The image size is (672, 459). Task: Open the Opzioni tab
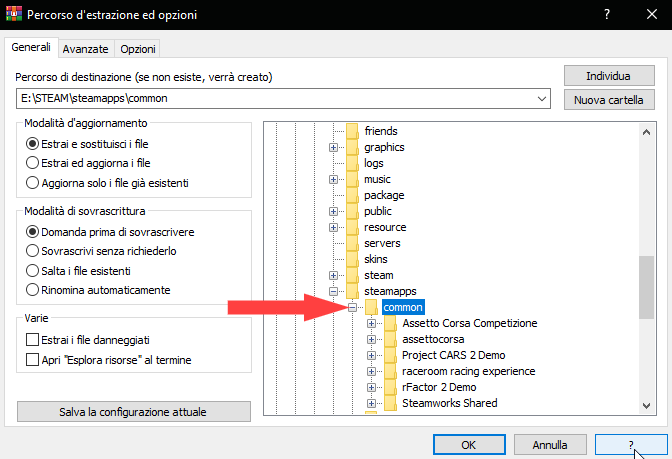click(x=137, y=49)
